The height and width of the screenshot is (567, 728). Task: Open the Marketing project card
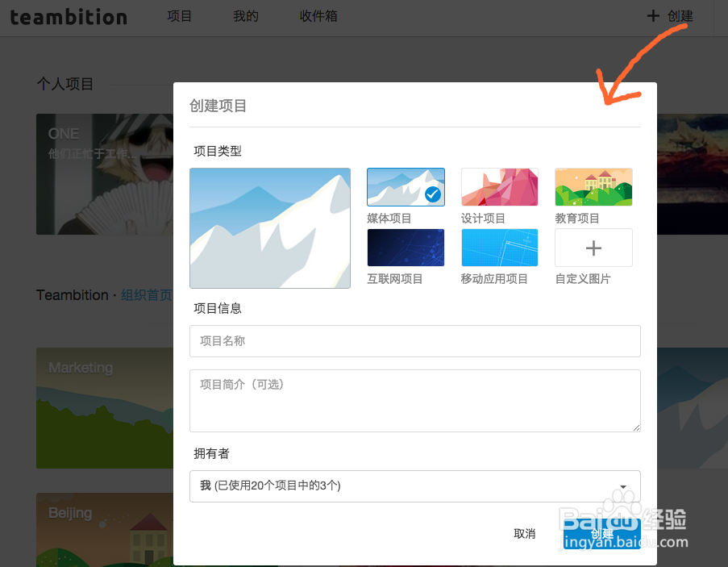coord(105,408)
